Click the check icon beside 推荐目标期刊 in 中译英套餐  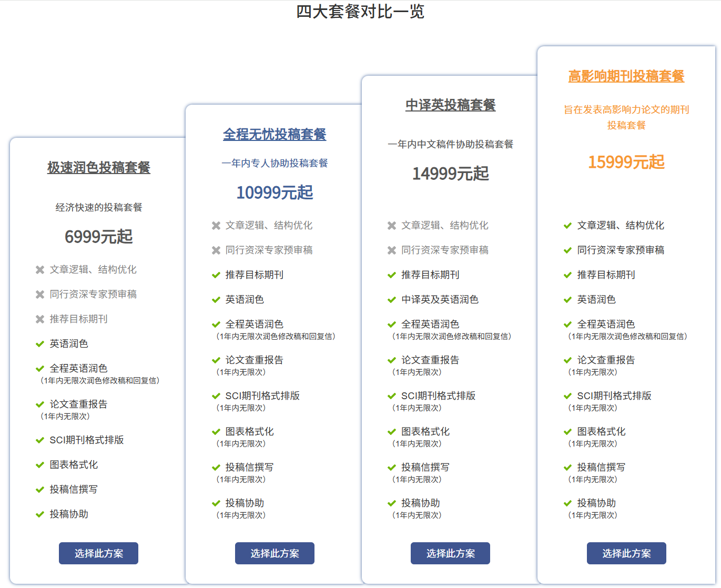point(392,275)
